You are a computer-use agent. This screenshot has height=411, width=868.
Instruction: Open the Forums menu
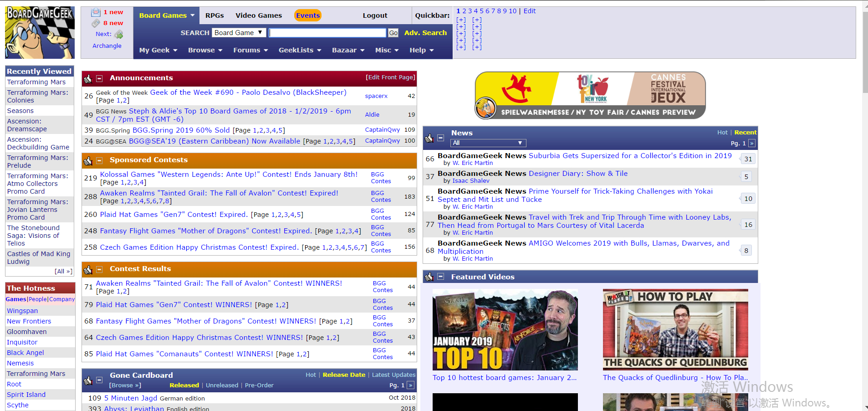[x=250, y=50]
